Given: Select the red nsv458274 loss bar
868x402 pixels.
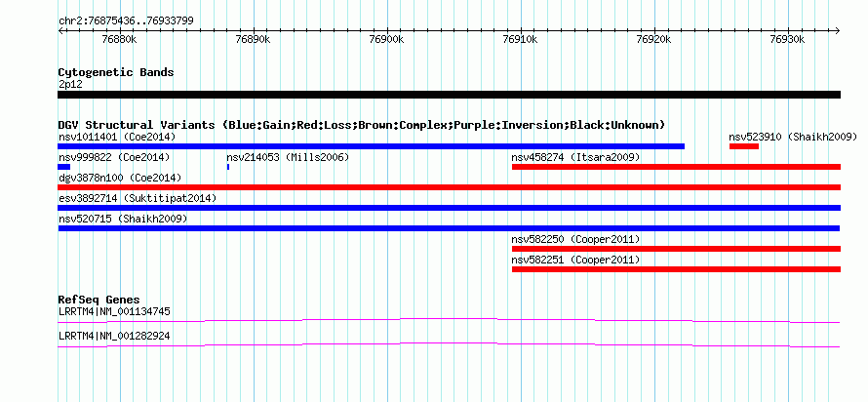Looking at the screenshot, I should click(677, 167).
